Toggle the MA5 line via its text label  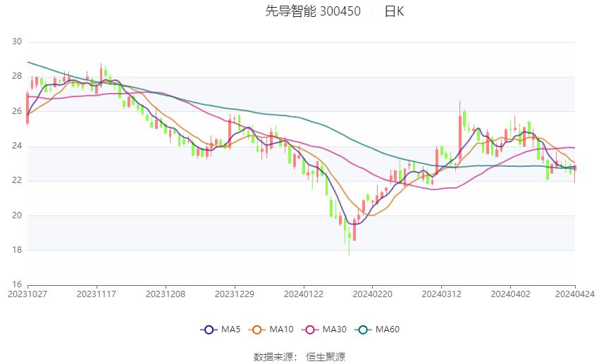tap(230, 329)
